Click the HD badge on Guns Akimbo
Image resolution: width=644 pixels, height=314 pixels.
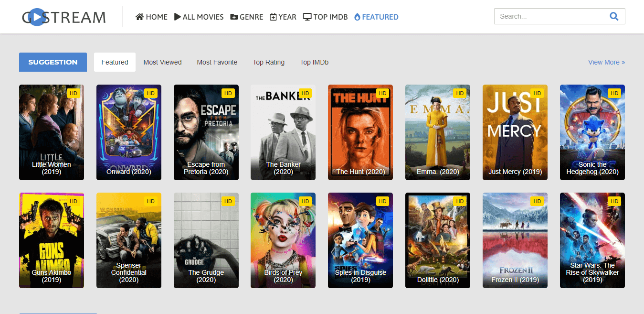pos(74,201)
